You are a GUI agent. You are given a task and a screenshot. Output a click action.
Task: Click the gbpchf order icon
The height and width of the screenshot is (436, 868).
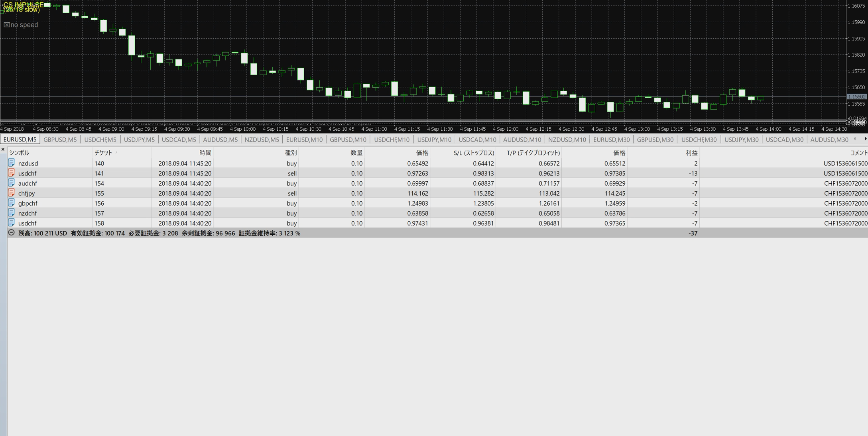coord(11,203)
